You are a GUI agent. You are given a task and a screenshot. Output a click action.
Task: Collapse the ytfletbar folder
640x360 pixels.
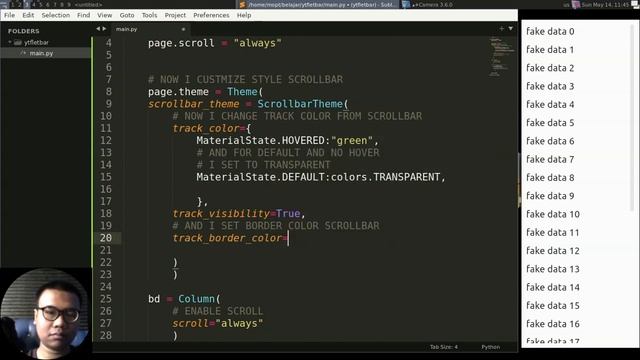pos(10,42)
